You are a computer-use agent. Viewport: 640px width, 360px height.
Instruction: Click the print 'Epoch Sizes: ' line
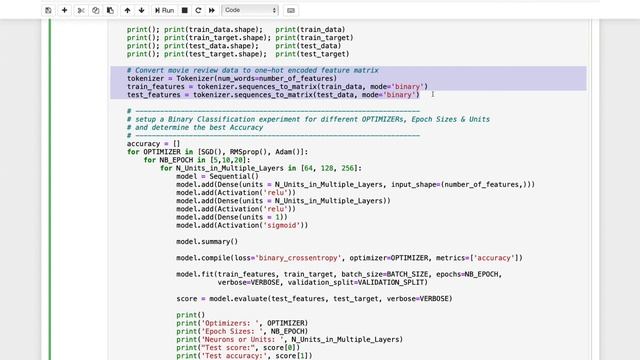point(242,331)
